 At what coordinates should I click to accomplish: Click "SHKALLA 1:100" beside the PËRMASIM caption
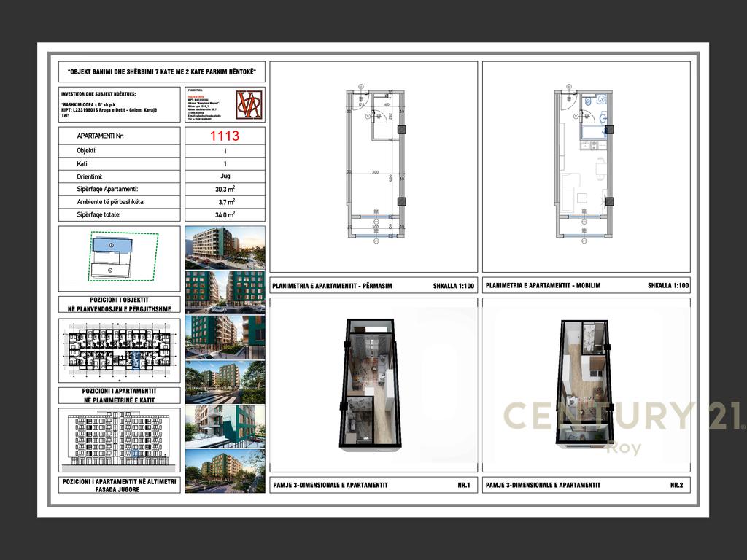pos(454,286)
